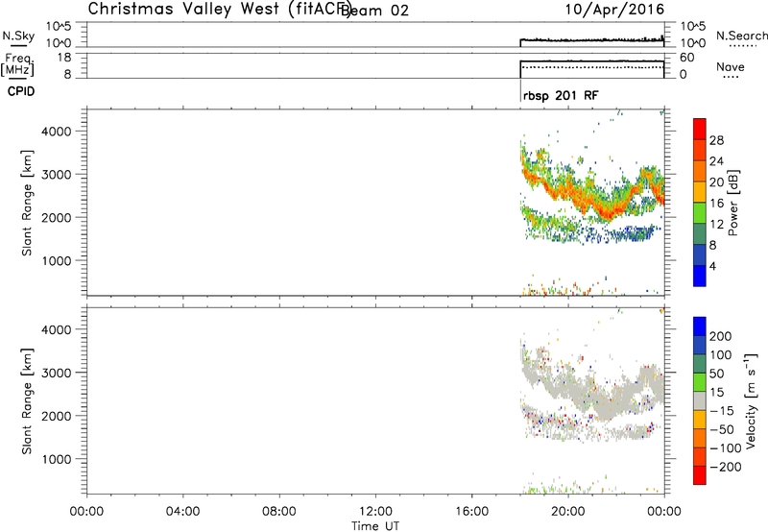This screenshot has width=768, height=532.
Task: Select the '12:00' time tick label
Action: point(375,512)
